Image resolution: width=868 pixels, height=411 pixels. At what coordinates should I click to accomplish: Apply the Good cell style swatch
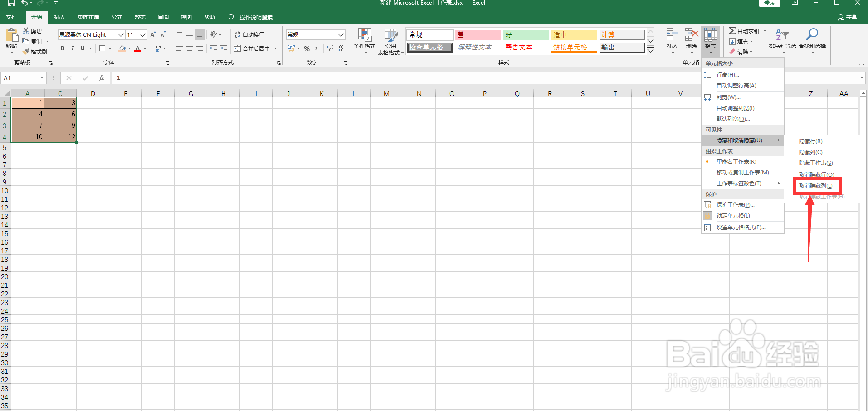[526, 35]
